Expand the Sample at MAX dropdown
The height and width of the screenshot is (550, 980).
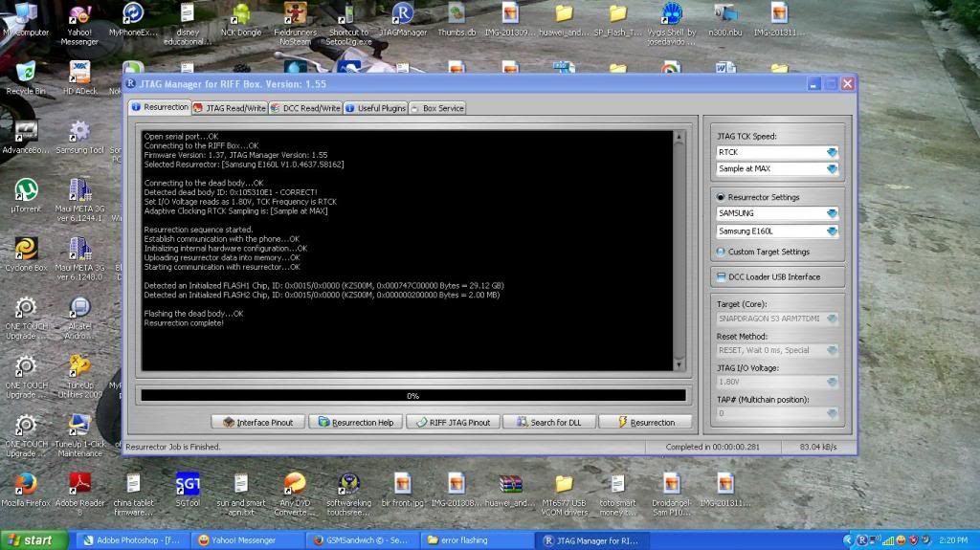(832, 168)
